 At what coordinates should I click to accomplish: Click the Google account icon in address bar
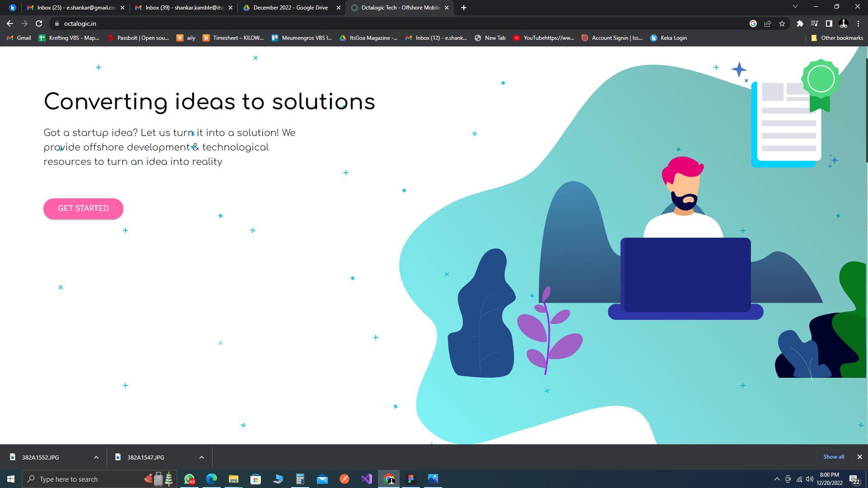point(753,23)
